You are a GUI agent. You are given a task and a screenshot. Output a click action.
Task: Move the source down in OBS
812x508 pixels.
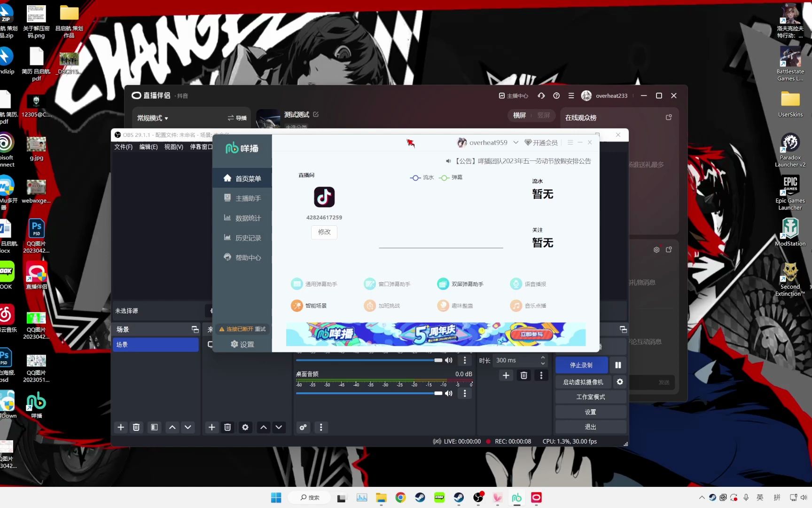279,427
